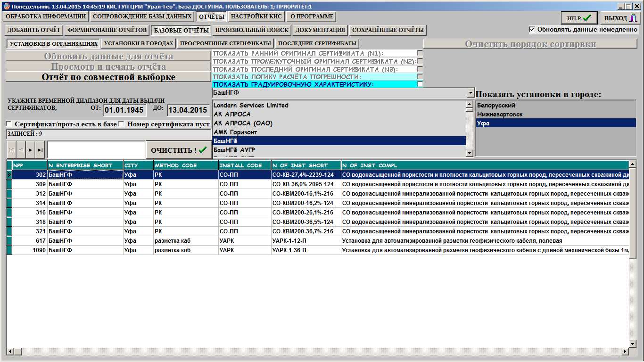Go to last record navigation arrow
Viewport: 644px width, 362px height.
pos(40,149)
